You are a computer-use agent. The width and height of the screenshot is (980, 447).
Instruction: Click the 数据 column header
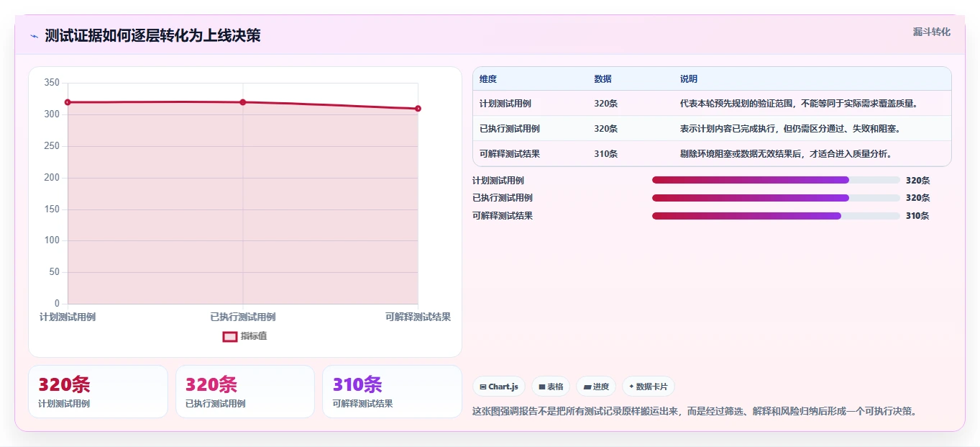coord(603,79)
